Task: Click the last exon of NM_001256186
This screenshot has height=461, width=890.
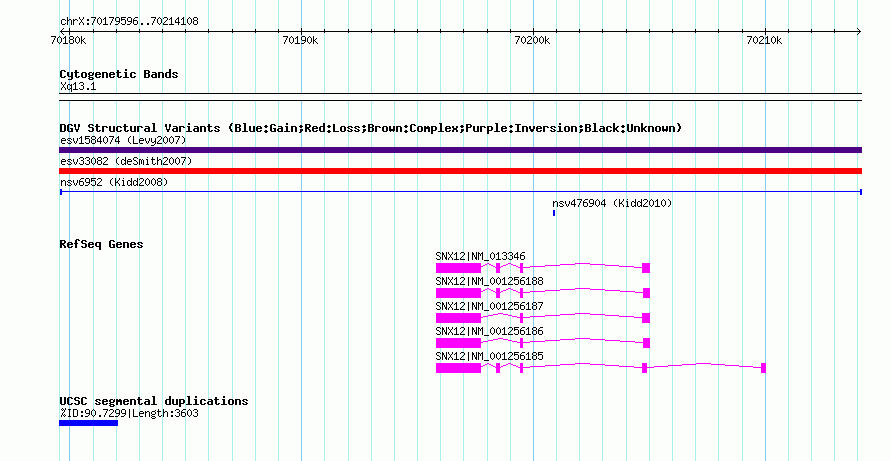Action: [646, 343]
